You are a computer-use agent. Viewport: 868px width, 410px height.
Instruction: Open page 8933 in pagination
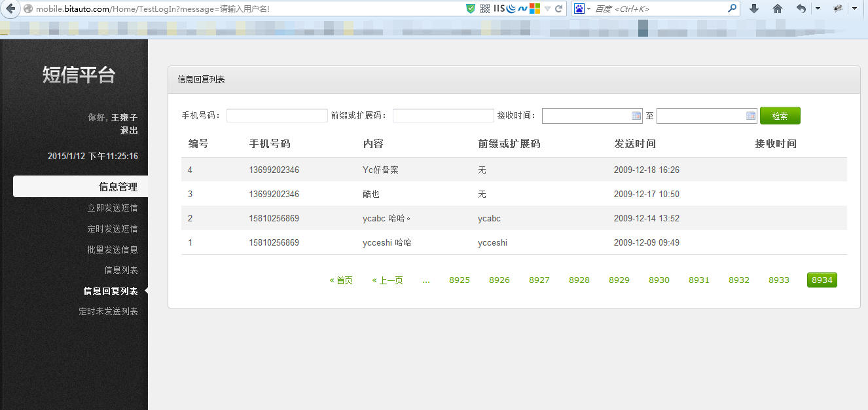pos(779,280)
